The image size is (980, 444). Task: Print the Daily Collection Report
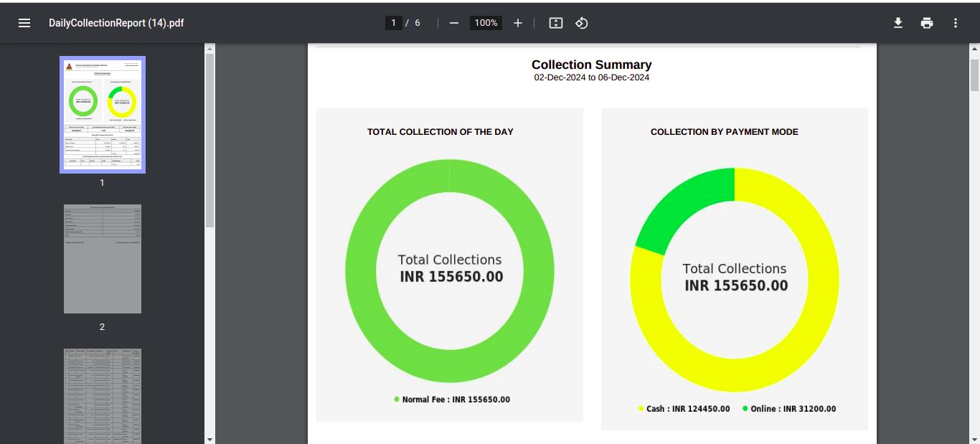point(927,23)
